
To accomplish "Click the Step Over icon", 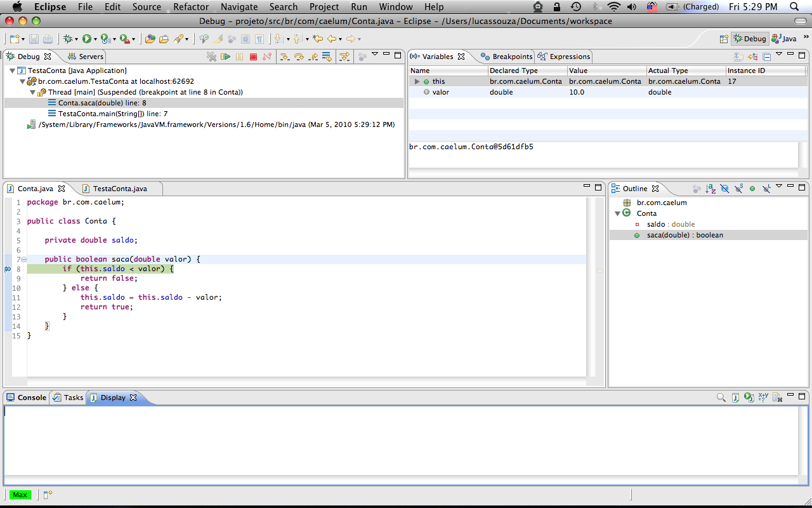I will coord(299,57).
